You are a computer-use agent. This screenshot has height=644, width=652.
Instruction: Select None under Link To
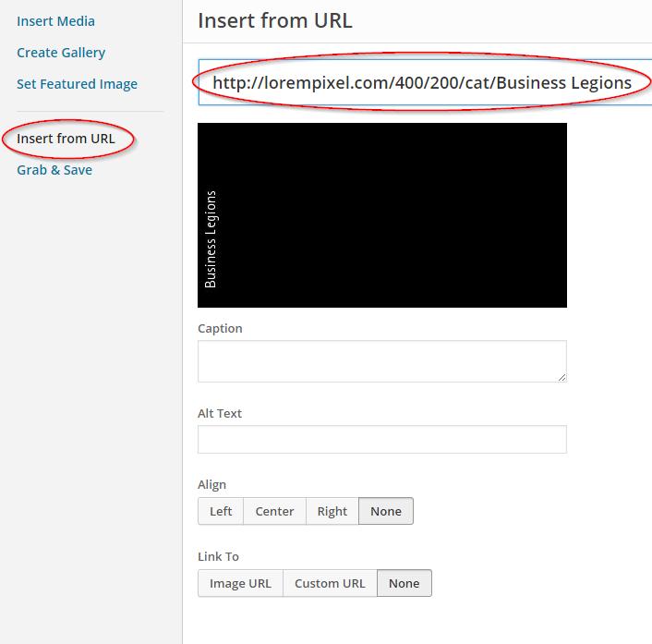point(404,583)
